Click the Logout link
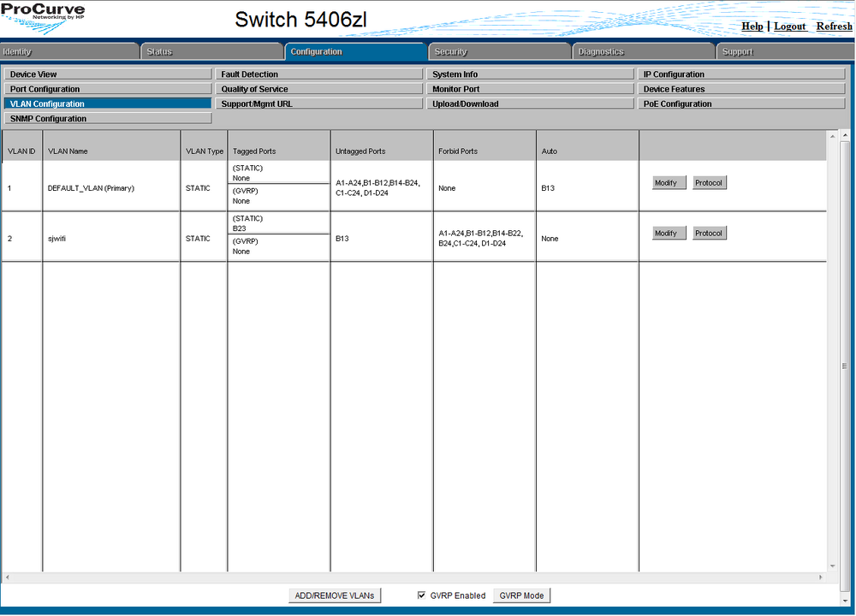The image size is (856, 616). (789, 27)
